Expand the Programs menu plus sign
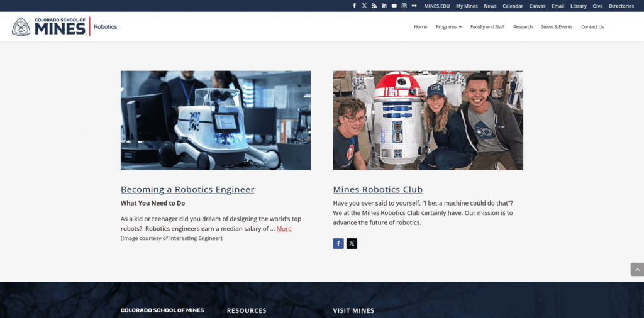Image resolution: width=644 pixels, height=318 pixels. tap(460, 26)
